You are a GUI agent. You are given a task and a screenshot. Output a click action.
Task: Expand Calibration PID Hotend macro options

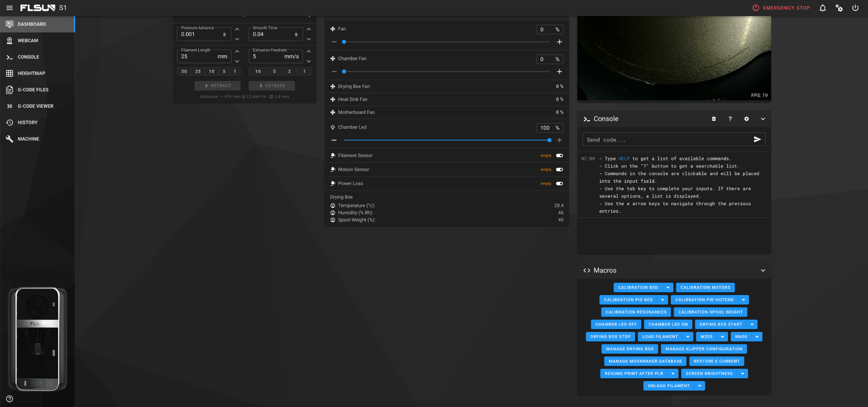(x=743, y=300)
